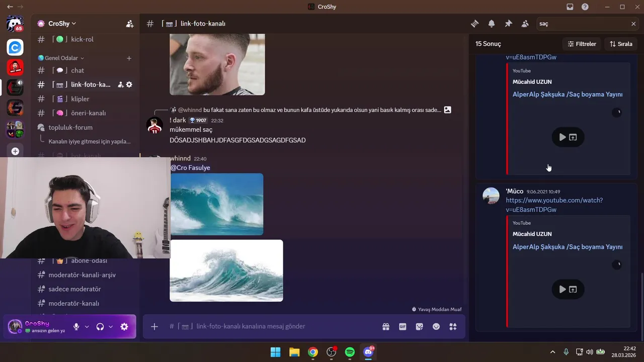This screenshot has height=362, width=644.
Task: Open forum post 'Kanalın iyiye gitmesi için yapıla...'
Action: pos(90,141)
